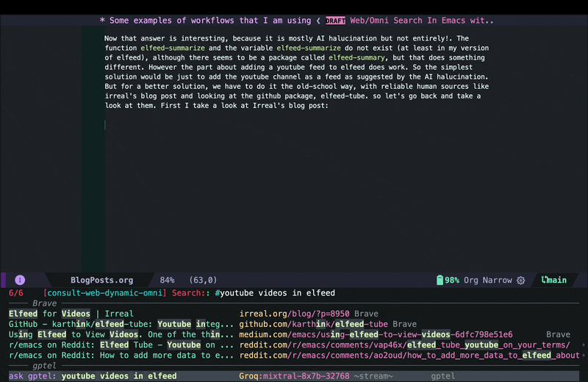Click the git branch icon beside main

(x=545, y=280)
